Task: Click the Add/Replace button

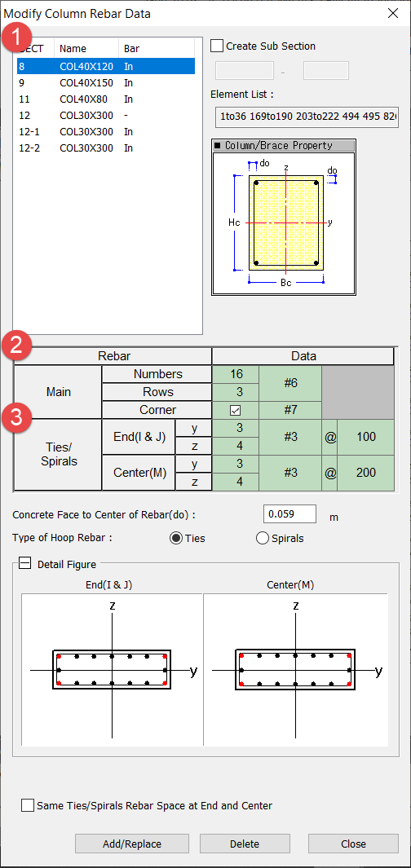Action: pyautogui.click(x=132, y=844)
